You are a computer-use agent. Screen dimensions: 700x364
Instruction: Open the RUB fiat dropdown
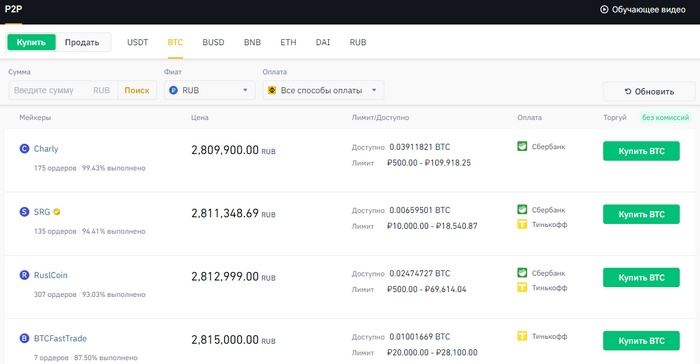pyautogui.click(x=209, y=90)
